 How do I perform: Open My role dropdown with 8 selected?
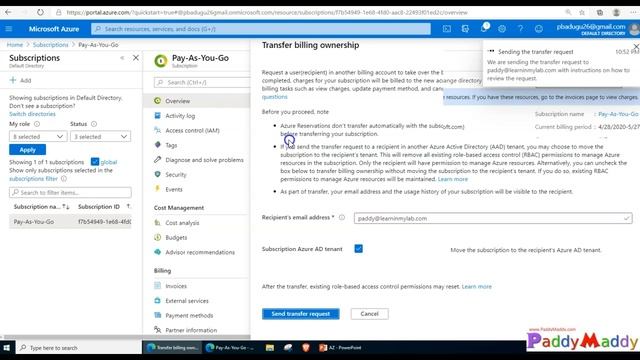pyautogui.click(x=38, y=136)
